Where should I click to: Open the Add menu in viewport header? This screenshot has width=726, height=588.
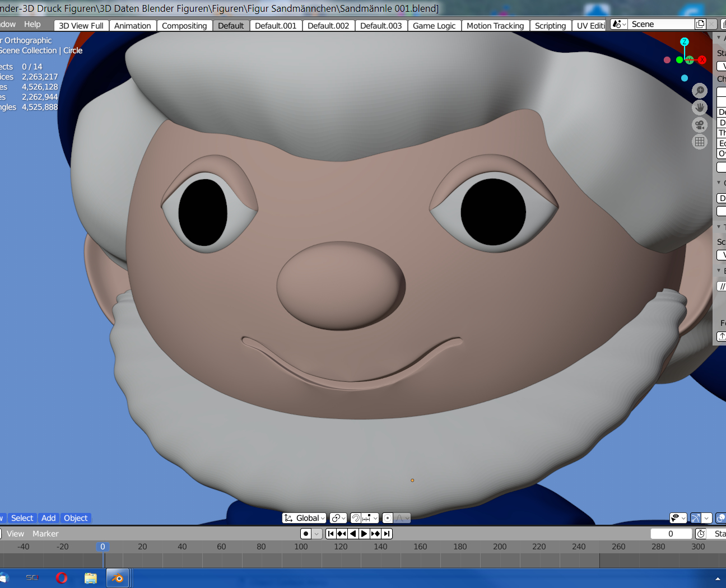(x=49, y=518)
